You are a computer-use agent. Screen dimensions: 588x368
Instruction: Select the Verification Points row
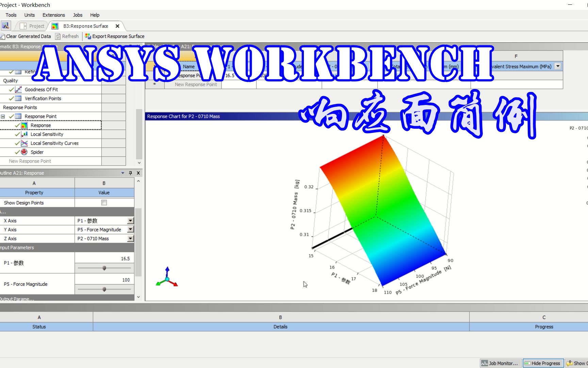coord(51,98)
